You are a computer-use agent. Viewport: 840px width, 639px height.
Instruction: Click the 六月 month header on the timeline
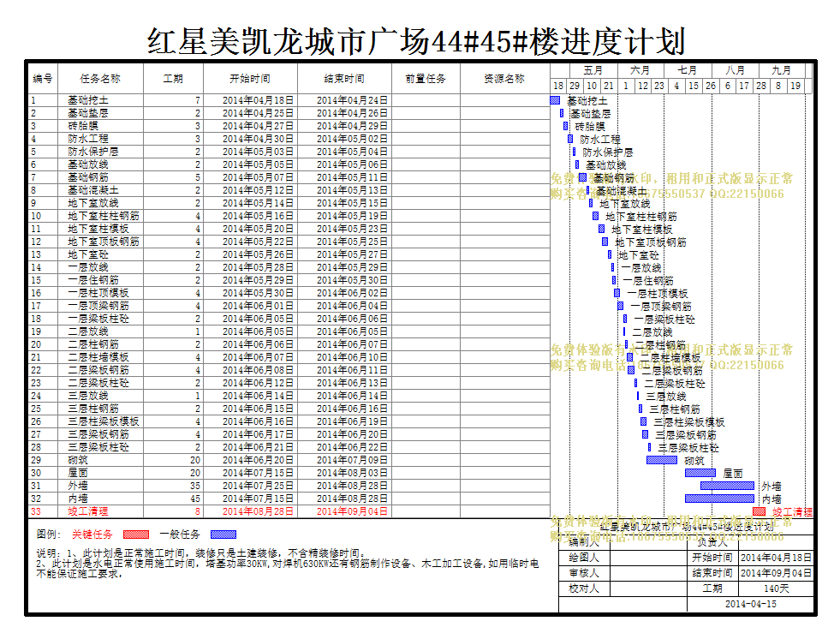pos(640,70)
